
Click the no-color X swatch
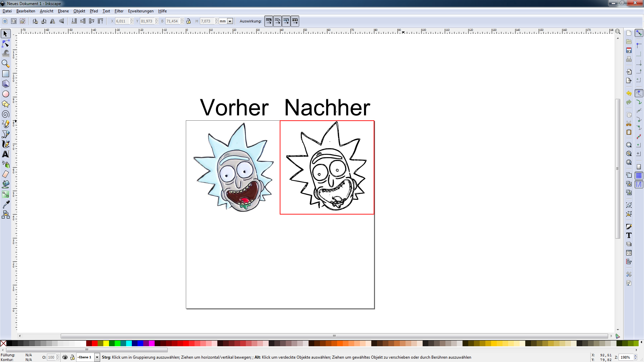(x=3, y=343)
